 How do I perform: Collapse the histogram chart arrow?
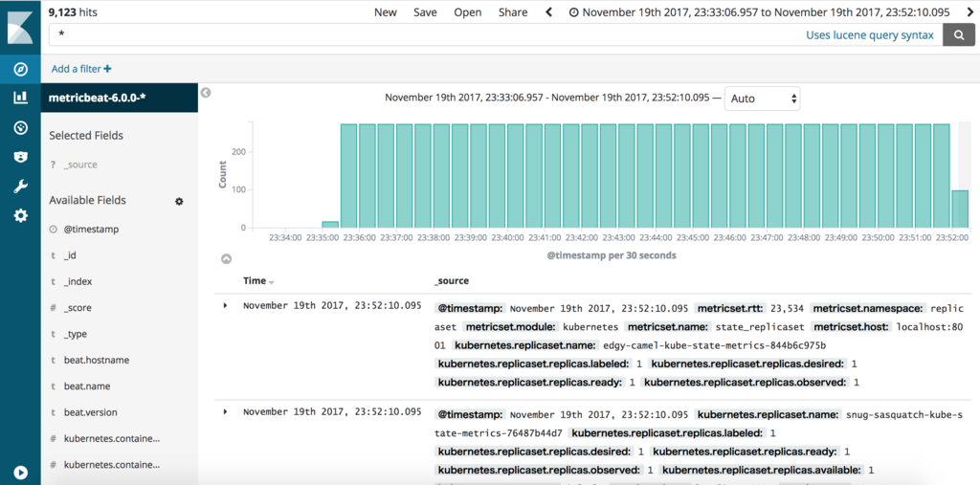(x=226, y=258)
